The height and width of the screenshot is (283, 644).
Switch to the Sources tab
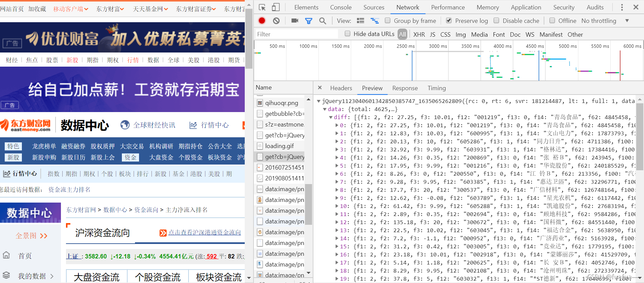point(374,7)
